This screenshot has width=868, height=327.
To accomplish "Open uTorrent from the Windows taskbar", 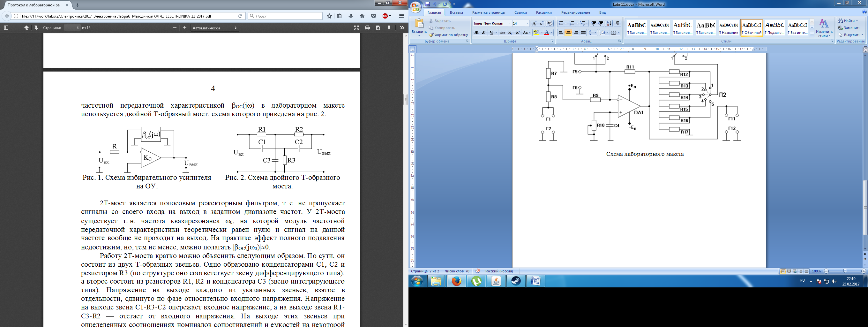I will (476, 281).
